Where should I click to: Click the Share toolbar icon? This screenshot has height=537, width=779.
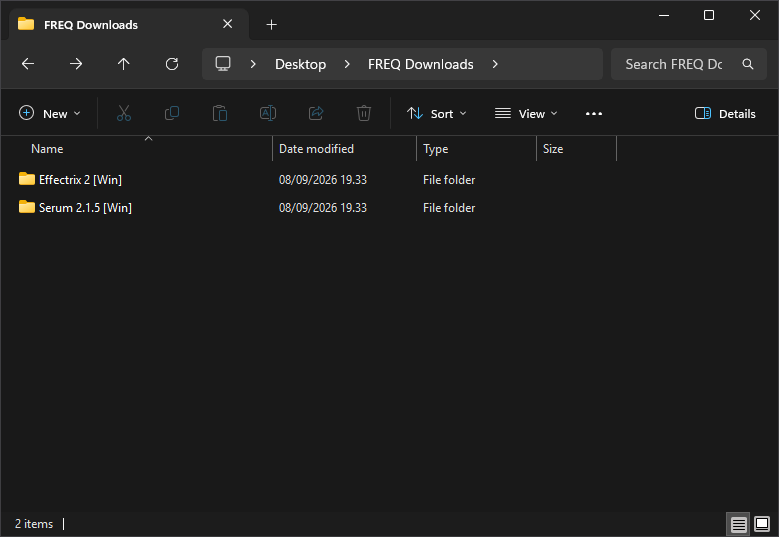point(316,113)
